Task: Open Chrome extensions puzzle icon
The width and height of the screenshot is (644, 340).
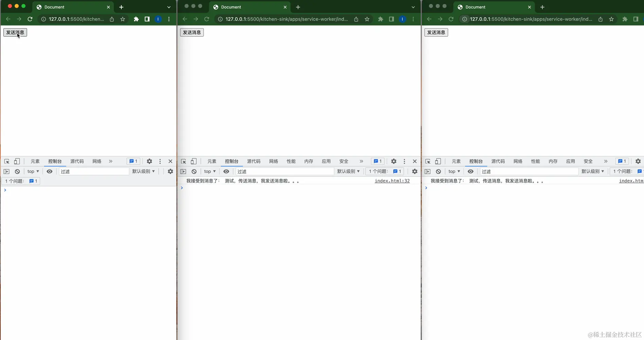Action: (x=136, y=19)
